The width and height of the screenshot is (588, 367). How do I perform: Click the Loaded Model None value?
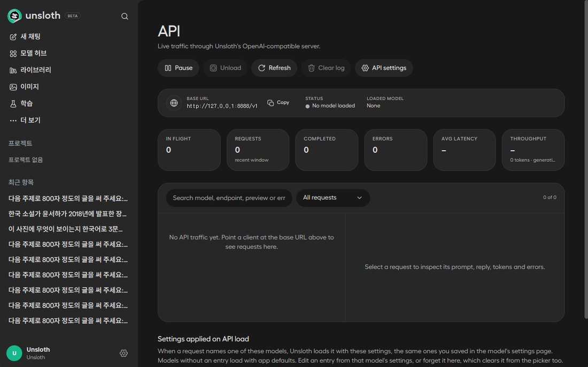374,106
